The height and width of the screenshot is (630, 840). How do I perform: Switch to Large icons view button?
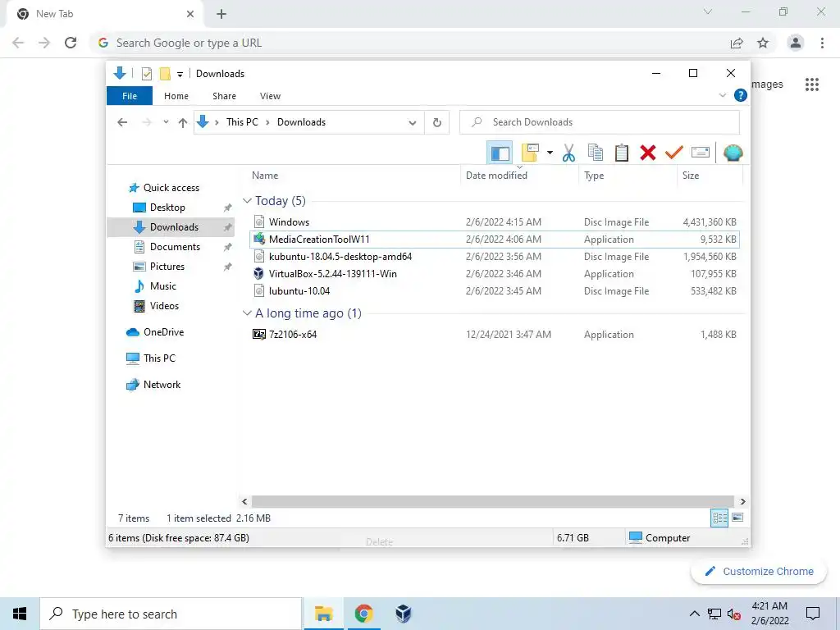(x=737, y=518)
